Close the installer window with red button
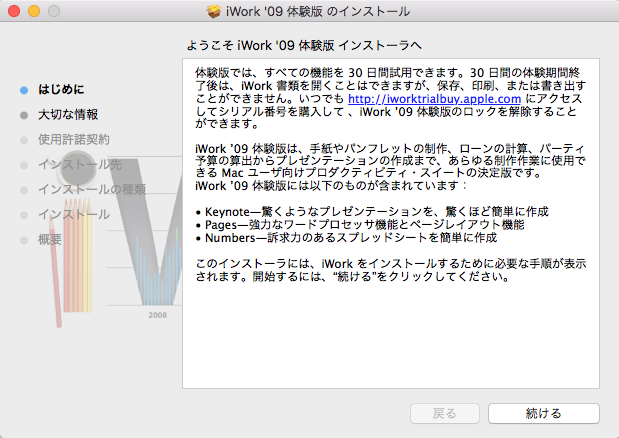Viewport: 619px width, 438px height. (14, 11)
